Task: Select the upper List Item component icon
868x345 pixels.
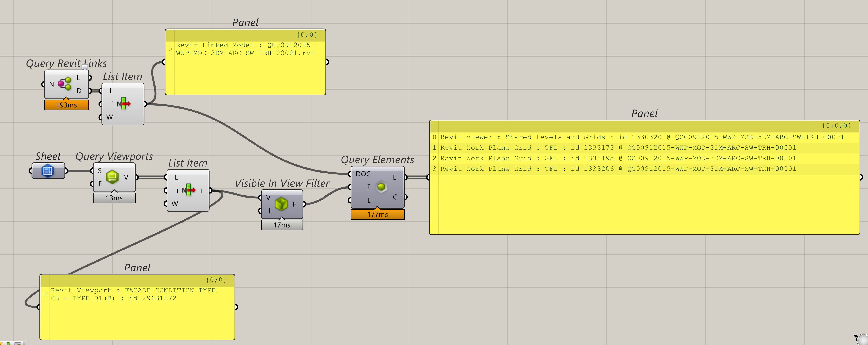Action: (124, 104)
